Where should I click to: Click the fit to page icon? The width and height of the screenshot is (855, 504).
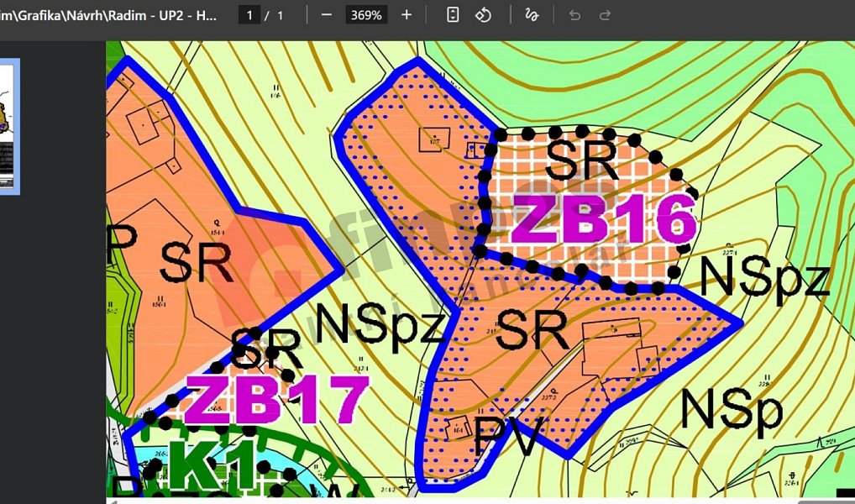coord(453,15)
